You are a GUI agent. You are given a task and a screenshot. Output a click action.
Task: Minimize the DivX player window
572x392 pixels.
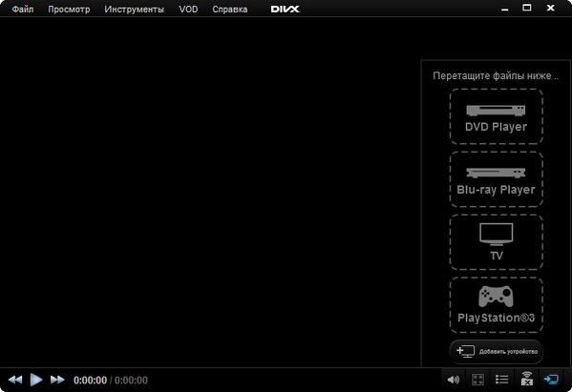[505, 9]
